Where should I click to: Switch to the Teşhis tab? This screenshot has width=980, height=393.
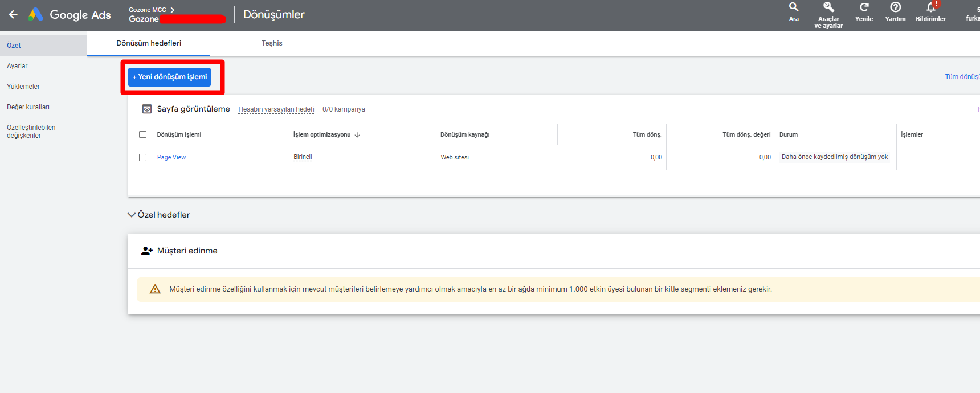(272, 43)
